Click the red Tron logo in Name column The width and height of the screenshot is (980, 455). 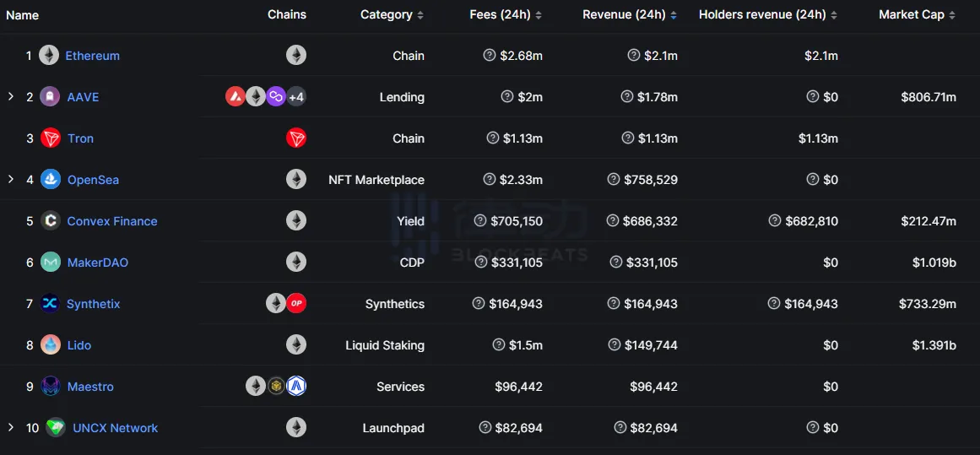51,138
